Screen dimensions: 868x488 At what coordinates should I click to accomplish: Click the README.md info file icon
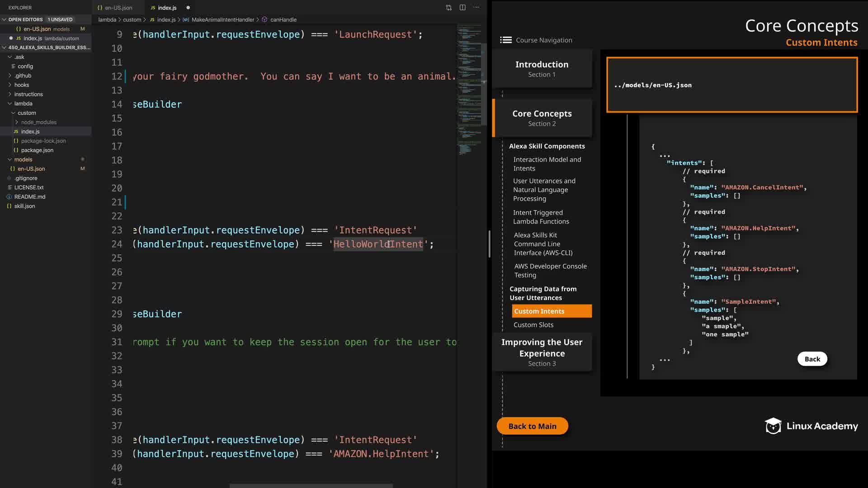[x=9, y=197]
